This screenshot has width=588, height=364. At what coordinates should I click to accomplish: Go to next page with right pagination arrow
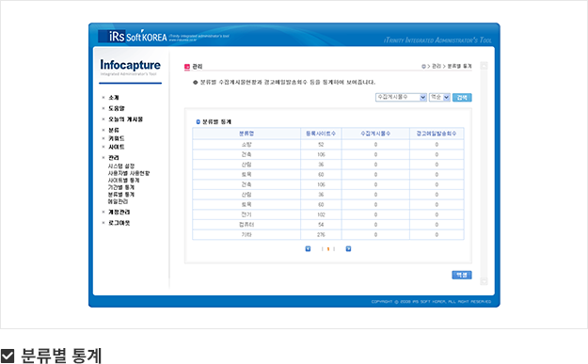348,249
